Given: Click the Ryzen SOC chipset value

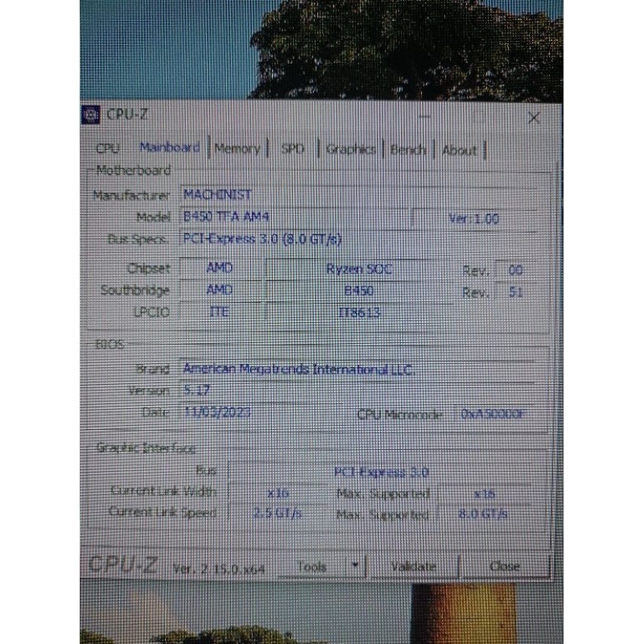Looking at the screenshot, I should point(359,270).
